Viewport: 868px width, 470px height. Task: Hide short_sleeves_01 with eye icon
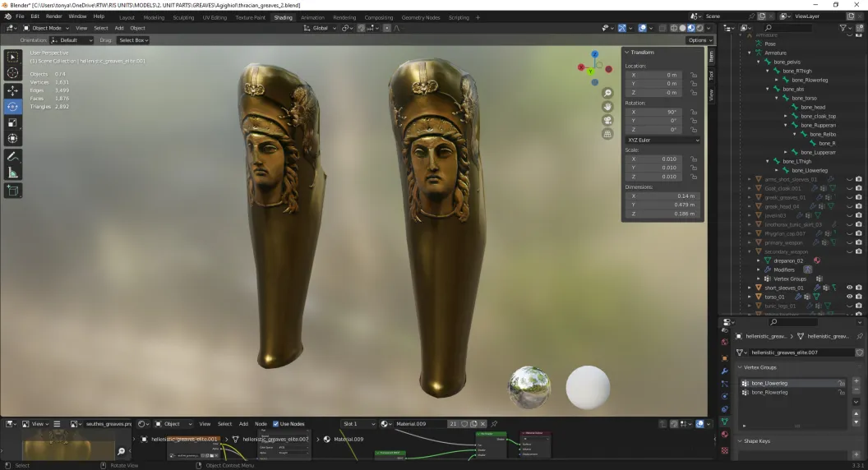[x=849, y=288]
